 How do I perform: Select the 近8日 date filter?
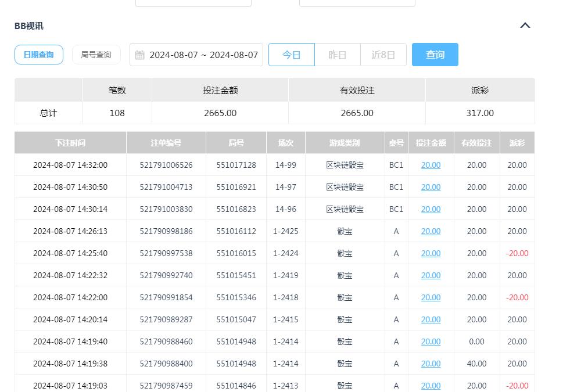383,54
